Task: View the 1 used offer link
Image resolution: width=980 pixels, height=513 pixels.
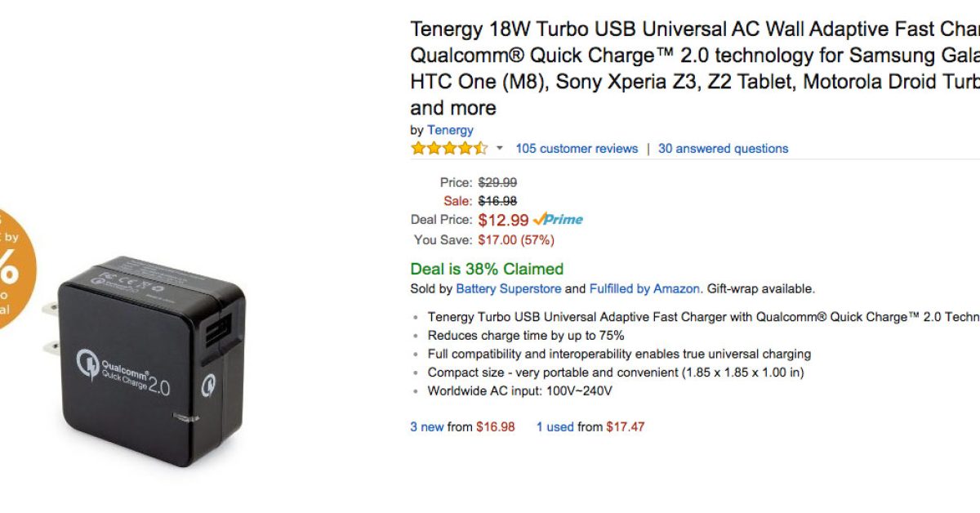Action: point(555,426)
